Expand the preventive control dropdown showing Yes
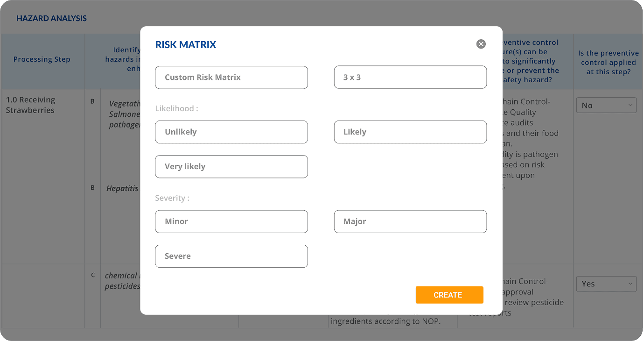This screenshot has height=341, width=644. point(606,284)
